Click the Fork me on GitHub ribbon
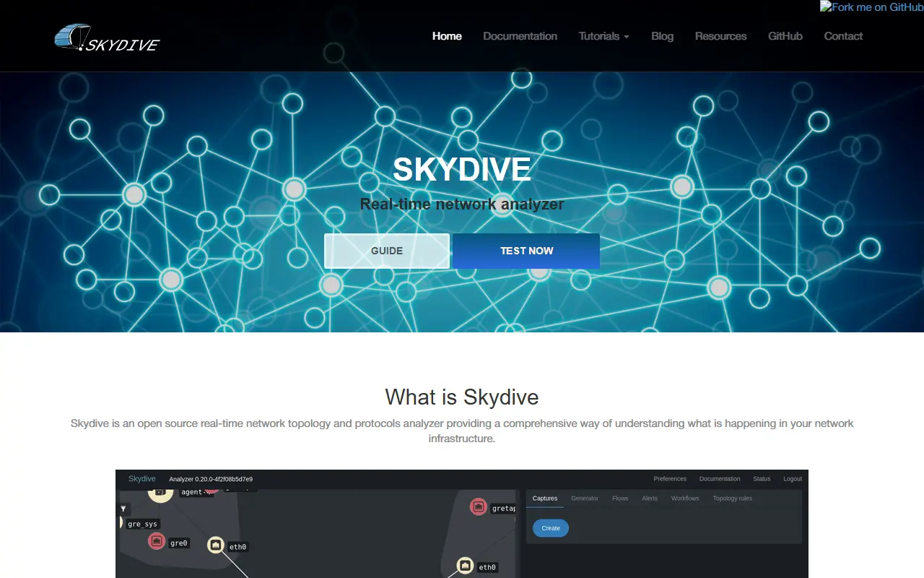 872,7
